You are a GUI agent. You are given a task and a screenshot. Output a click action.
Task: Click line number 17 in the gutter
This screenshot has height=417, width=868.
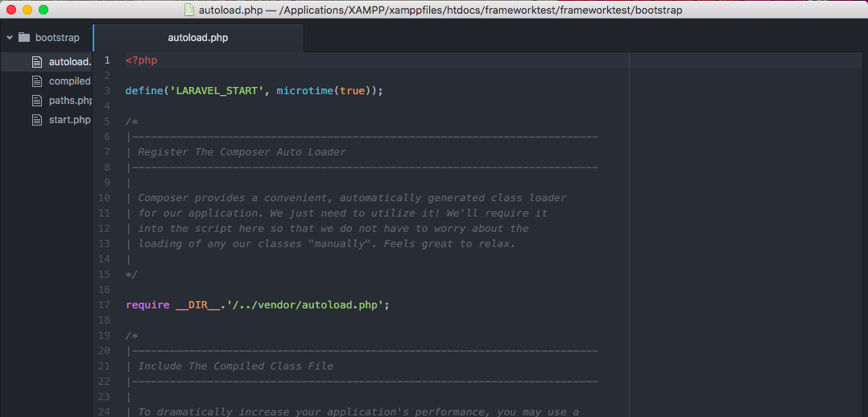click(x=104, y=305)
